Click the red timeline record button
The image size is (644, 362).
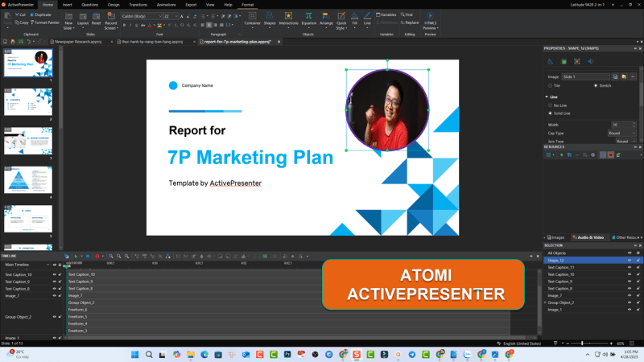[x=97, y=256]
